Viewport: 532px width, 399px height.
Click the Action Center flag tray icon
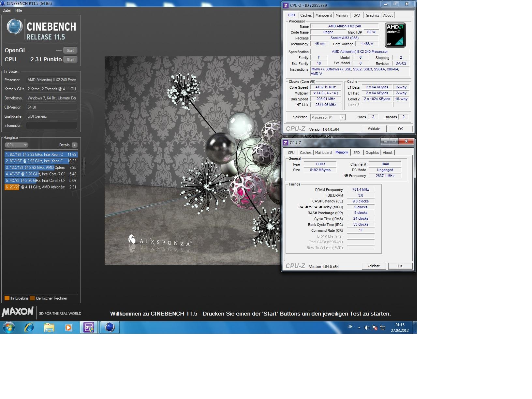(x=375, y=328)
